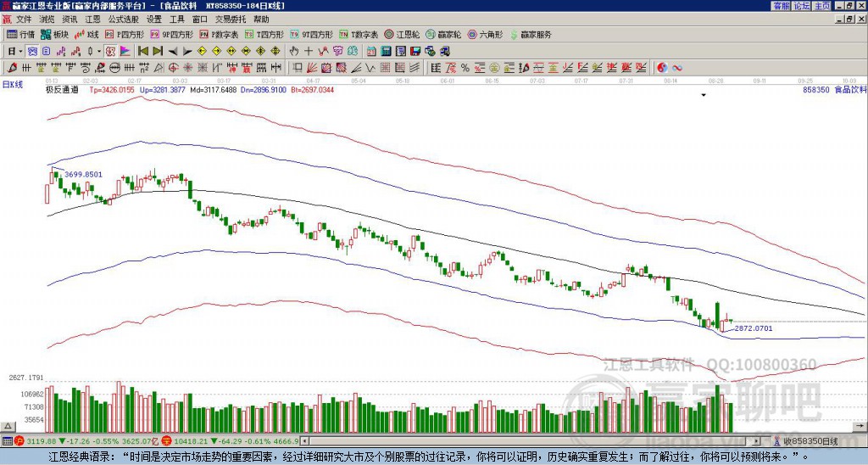
Task: Select the hand pan tool
Action: (294, 52)
